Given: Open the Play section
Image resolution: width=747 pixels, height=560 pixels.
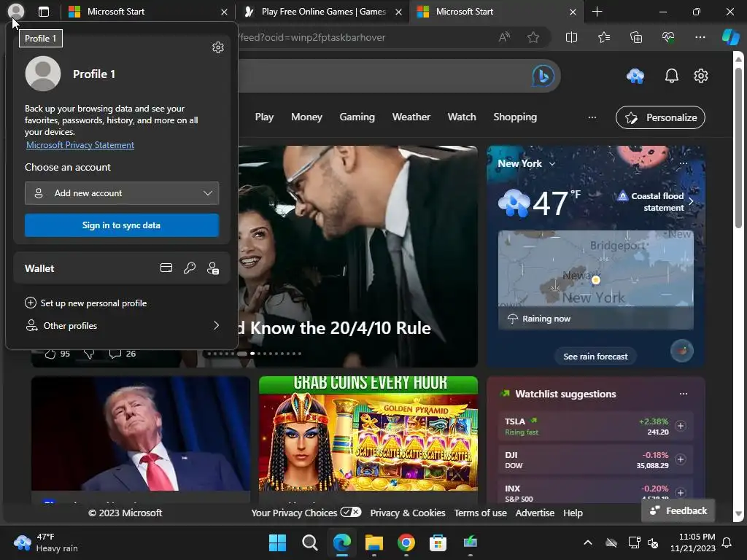Looking at the screenshot, I should click(264, 117).
